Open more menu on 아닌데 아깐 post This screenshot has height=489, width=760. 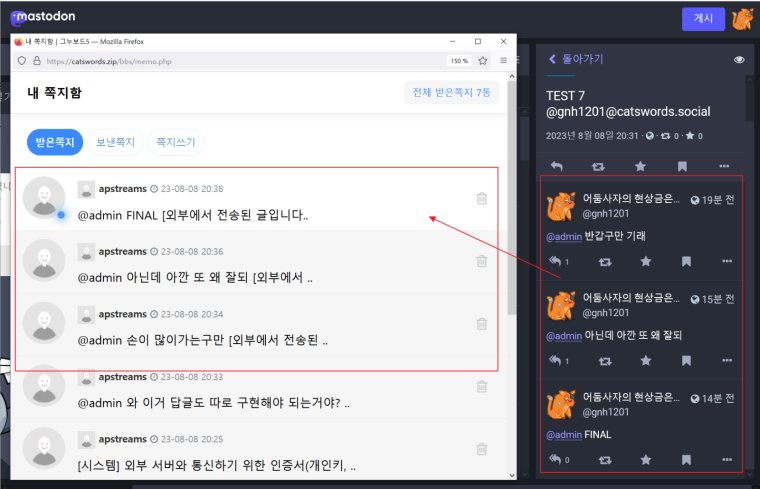(727, 360)
